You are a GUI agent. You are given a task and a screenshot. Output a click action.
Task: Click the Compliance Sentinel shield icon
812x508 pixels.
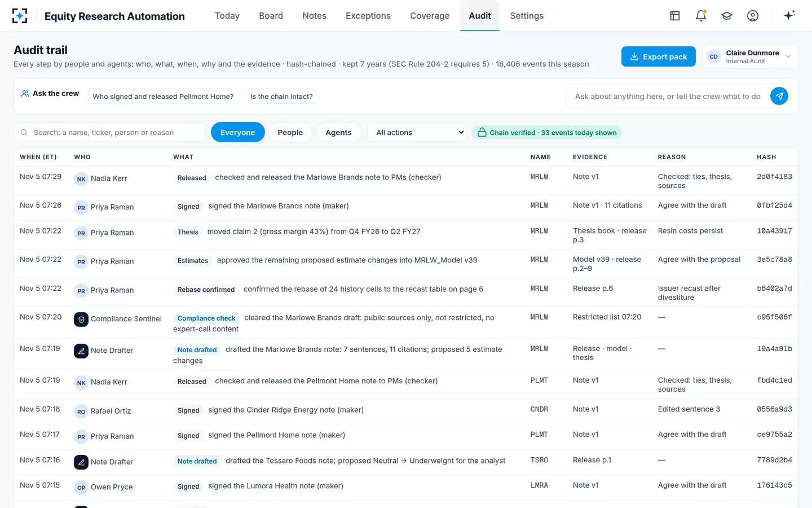(x=81, y=319)
